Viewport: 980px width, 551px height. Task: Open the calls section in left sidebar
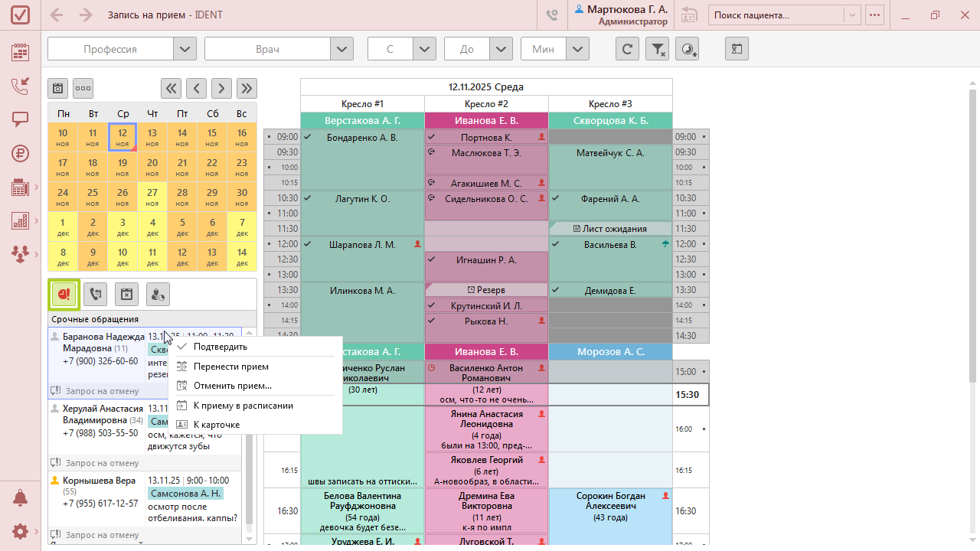(x=20, y=86)
